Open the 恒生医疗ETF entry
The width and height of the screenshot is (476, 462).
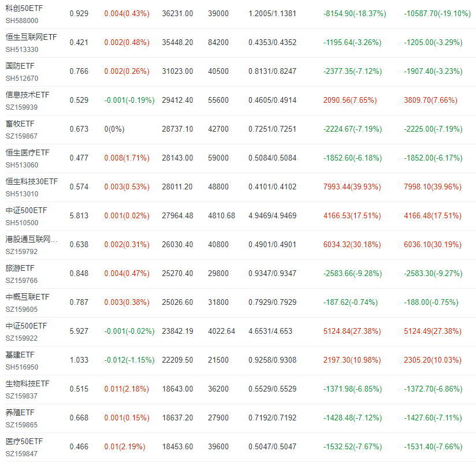27,152
